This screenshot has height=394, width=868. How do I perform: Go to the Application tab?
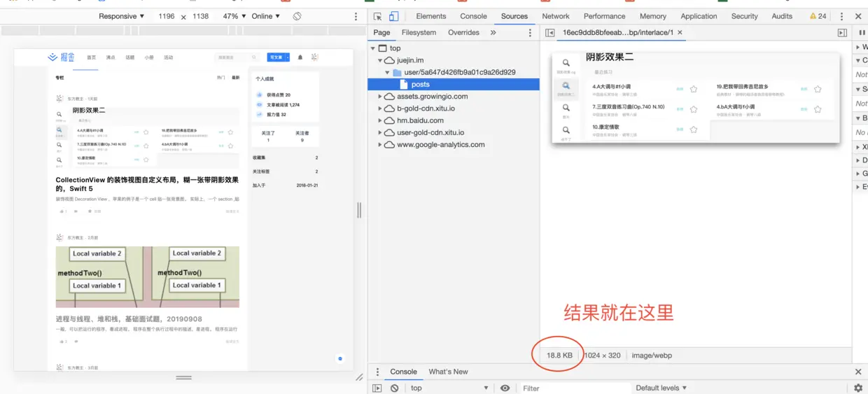click(699, 16)
